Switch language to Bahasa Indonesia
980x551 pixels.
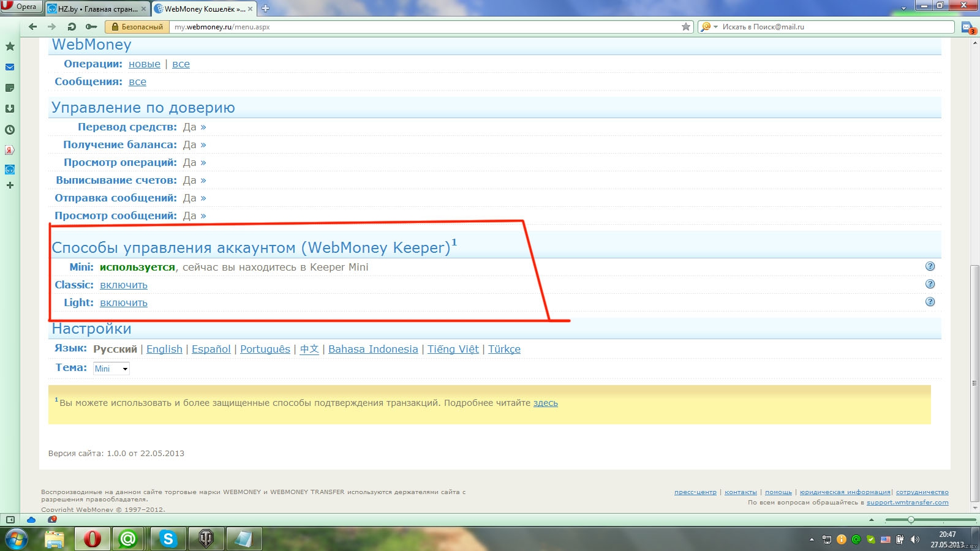click(x=373, y=349)
